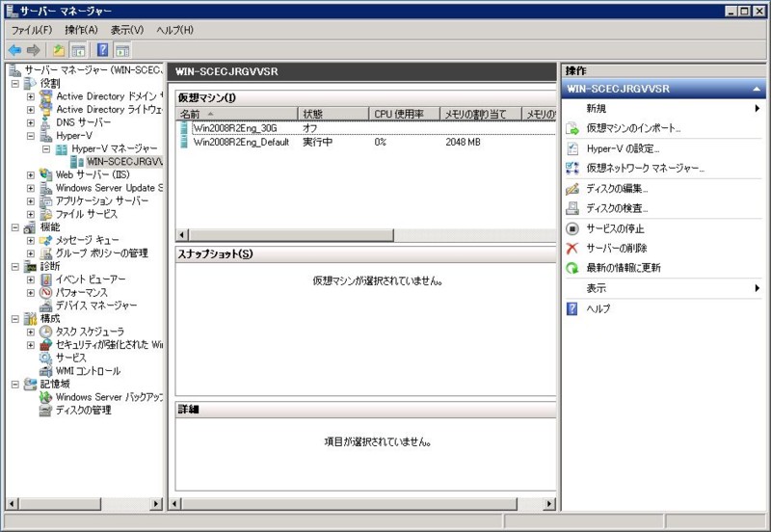Viewport: 771px width, 532px height.
Task: Collapse the Hyper-V マネージャー node
Action: (x=46, y=149)
